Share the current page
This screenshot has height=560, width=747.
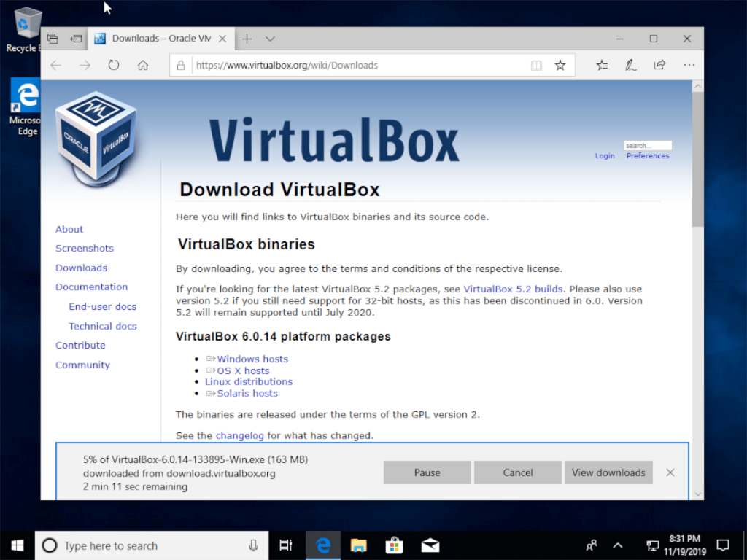pos(659,65)
